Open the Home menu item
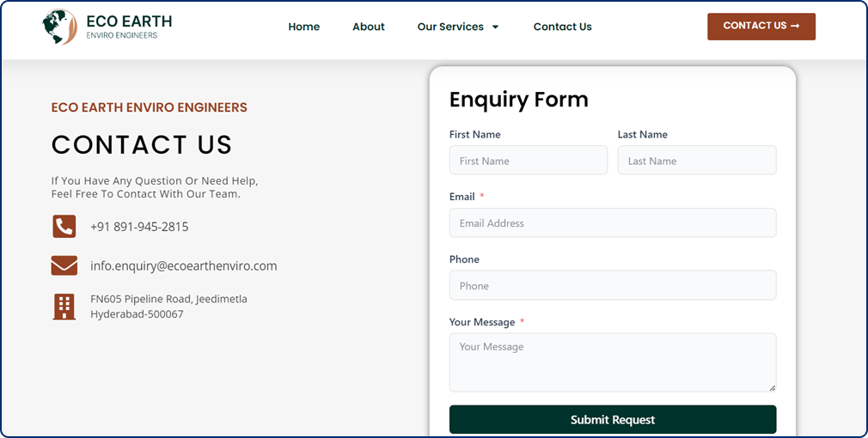 [304, 27]
